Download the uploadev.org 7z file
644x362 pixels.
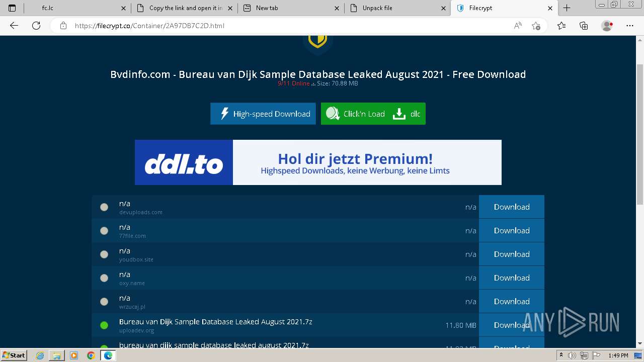[x=512, y=325]
